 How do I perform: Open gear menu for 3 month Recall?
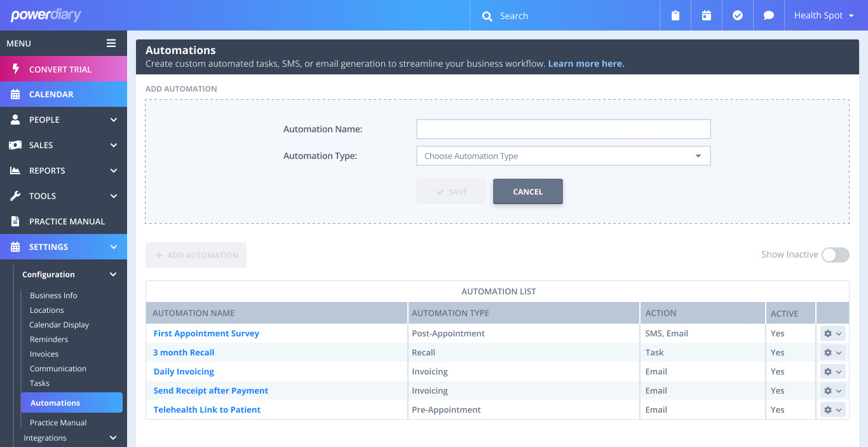pos(832,353)
